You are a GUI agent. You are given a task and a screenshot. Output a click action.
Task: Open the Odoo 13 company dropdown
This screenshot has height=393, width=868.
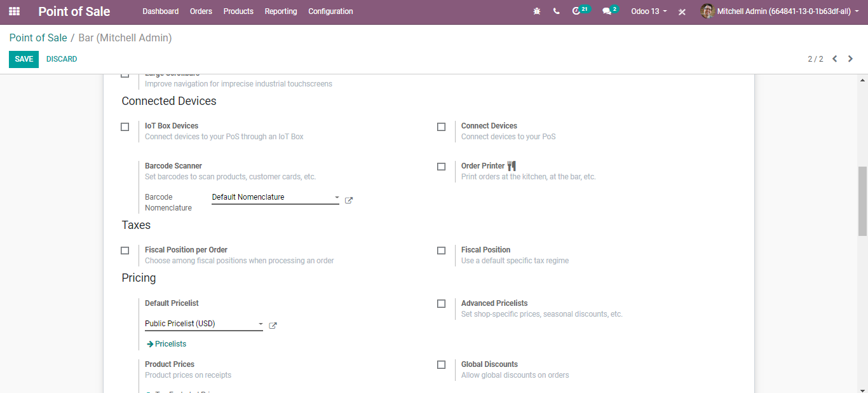[649, 11]
